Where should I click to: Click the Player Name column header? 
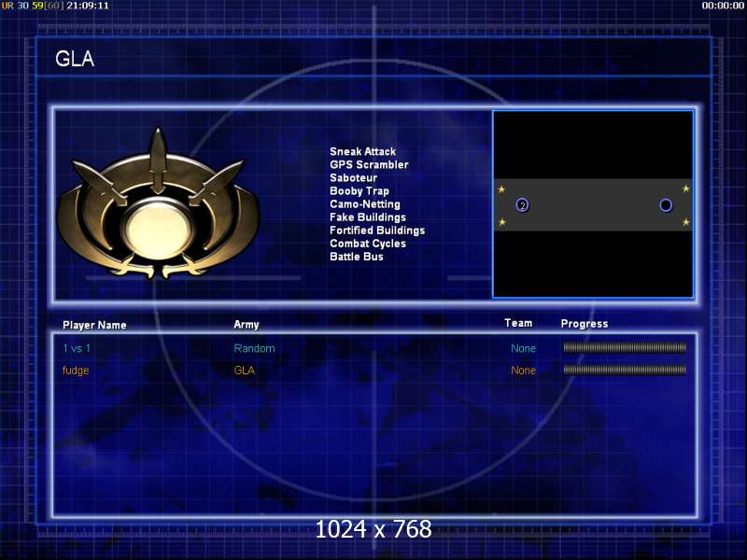click(94, 325)
